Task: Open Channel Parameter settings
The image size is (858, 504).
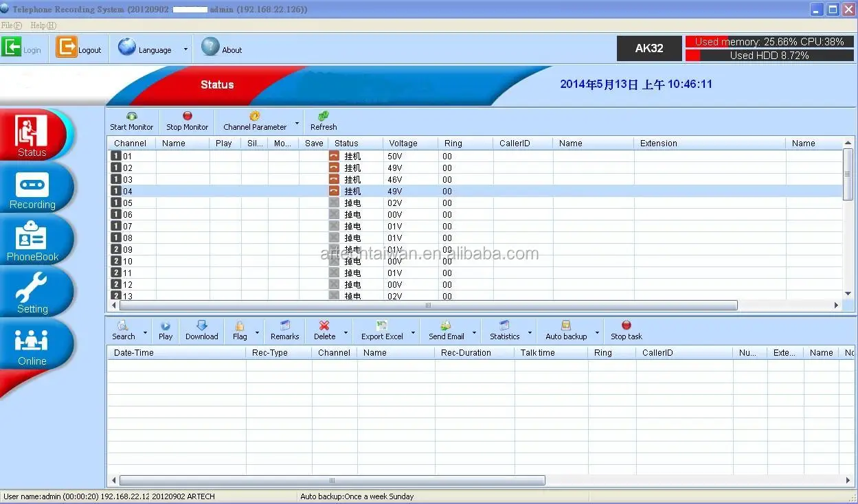Action: [255, 121]
